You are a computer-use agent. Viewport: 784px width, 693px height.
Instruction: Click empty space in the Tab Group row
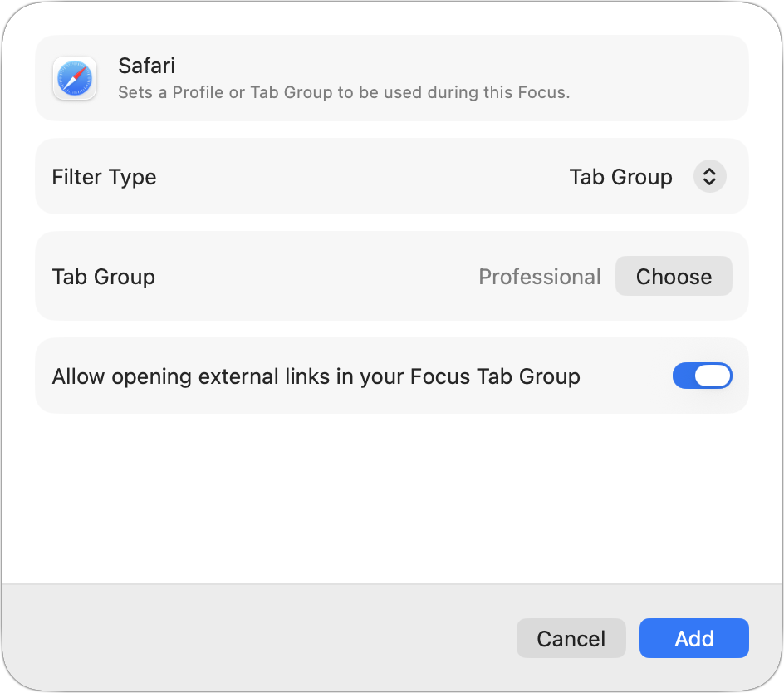tap(316, 277)
